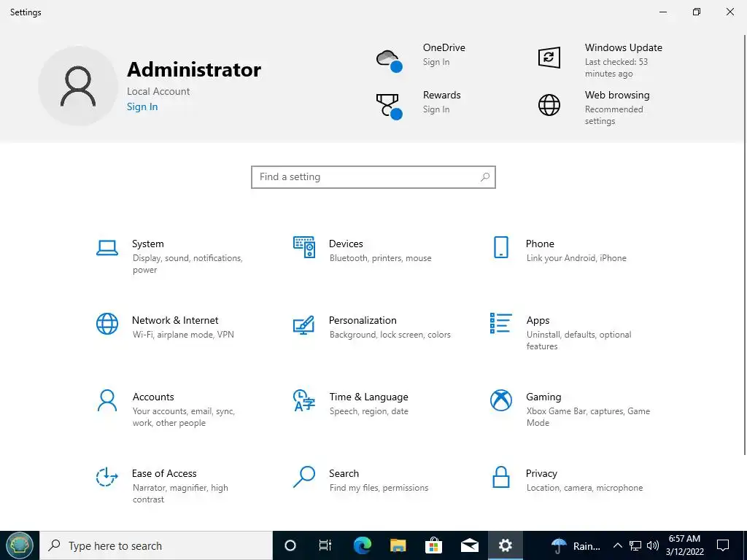Show hidden tray icons chevron
Viewport: 747px width, 560px height.
(x=617, y=545)
